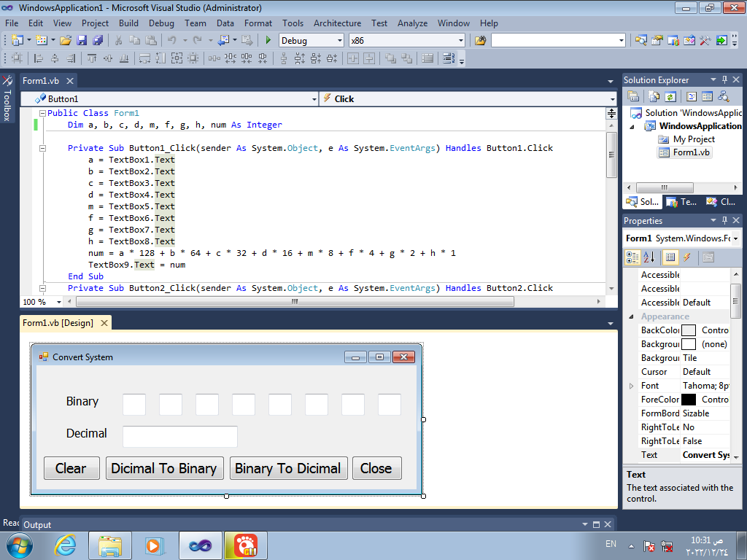Switch to Form1.vb [Design] tab

pyautogui.click(x=58, y=323)
